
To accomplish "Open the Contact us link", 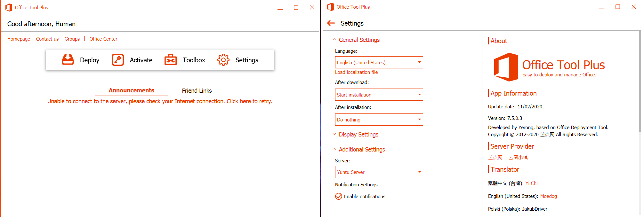I will (x=47, y=39).
